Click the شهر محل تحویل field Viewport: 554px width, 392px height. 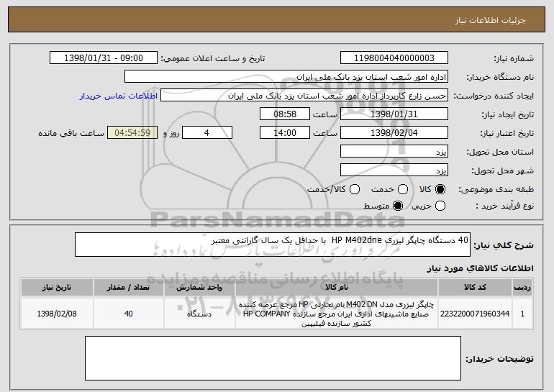point(394,170)
